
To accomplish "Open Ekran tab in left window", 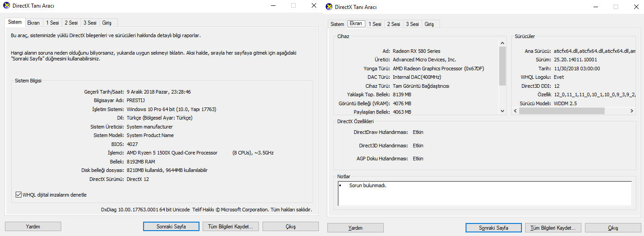I will tap(34, 22).
